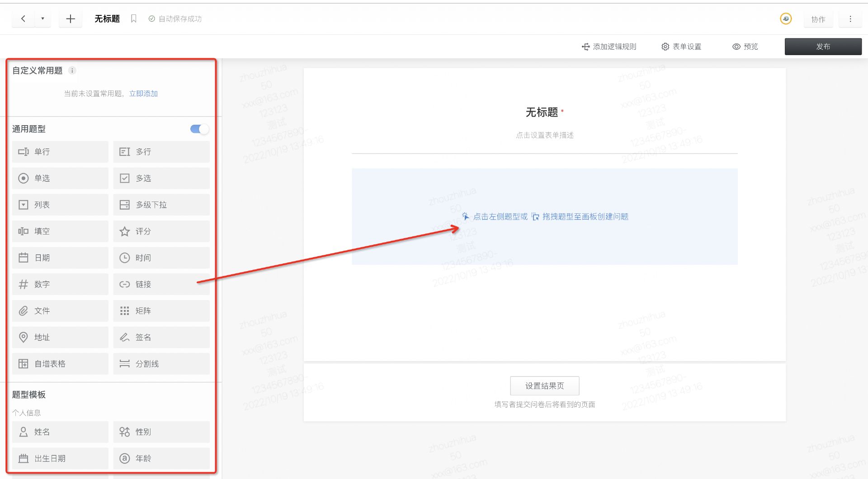Add a 分割线 divider element
This screenshot has height=479, width=868.
[x=161, y=364]
